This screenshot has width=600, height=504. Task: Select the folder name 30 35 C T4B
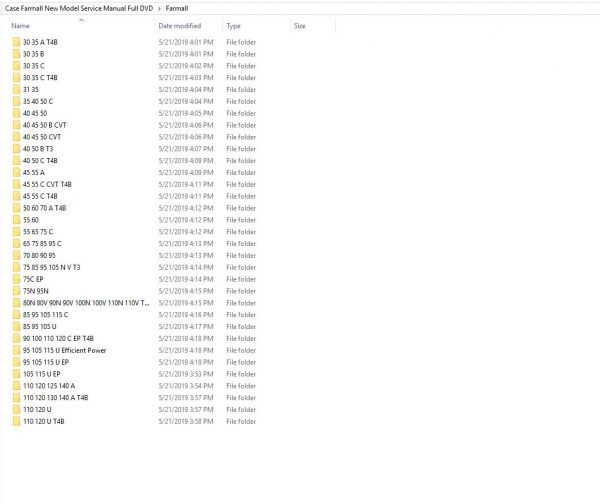40,78
